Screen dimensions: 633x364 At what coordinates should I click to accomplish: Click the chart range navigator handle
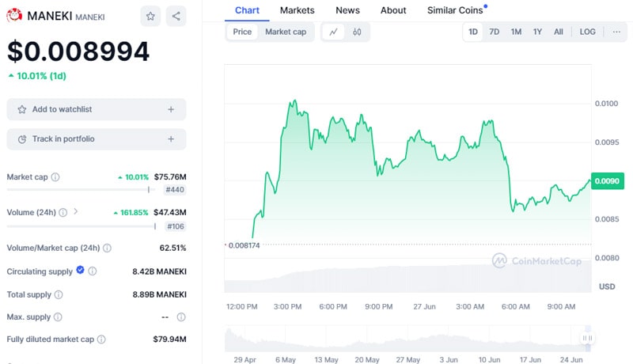[588, 338]
